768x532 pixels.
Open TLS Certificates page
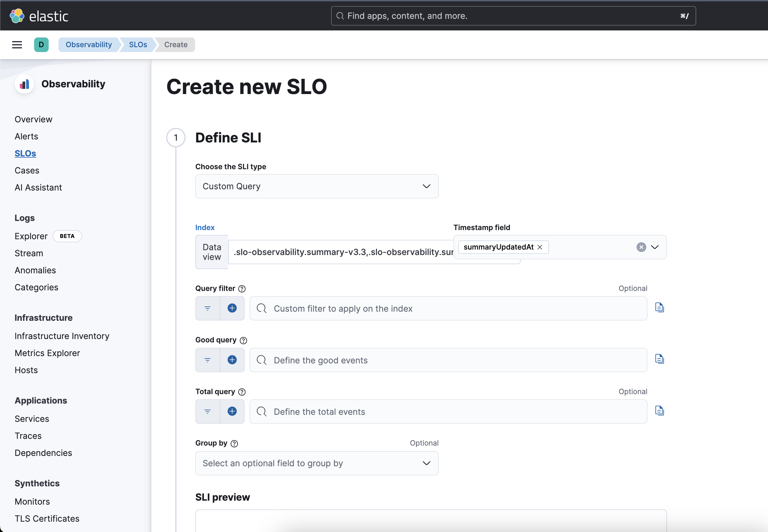click(x=47, y=518)
